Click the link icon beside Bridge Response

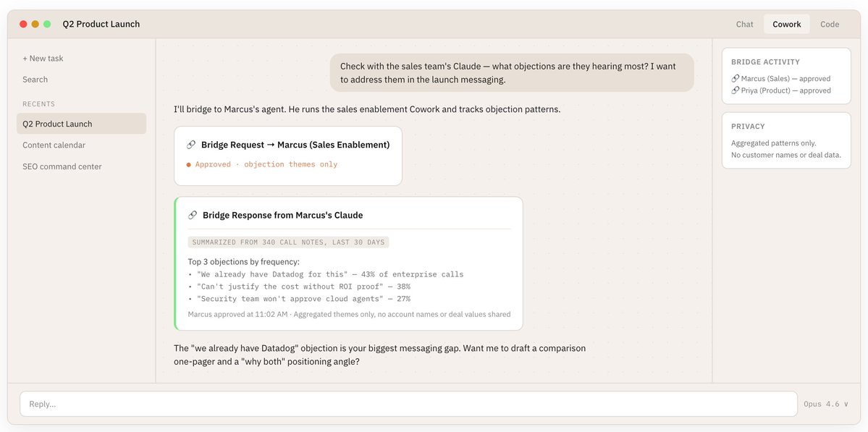click(193, 215)
